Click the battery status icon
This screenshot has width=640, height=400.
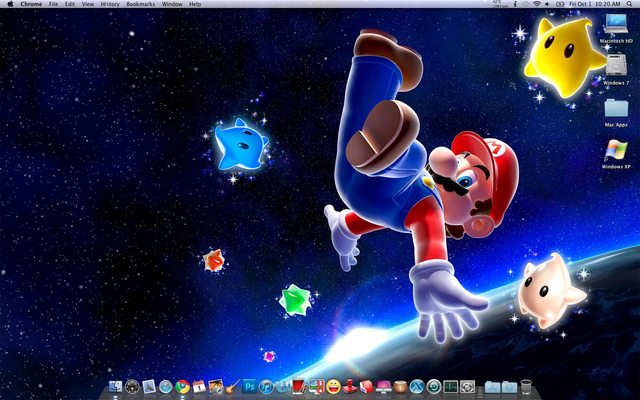tap(560, 4)
